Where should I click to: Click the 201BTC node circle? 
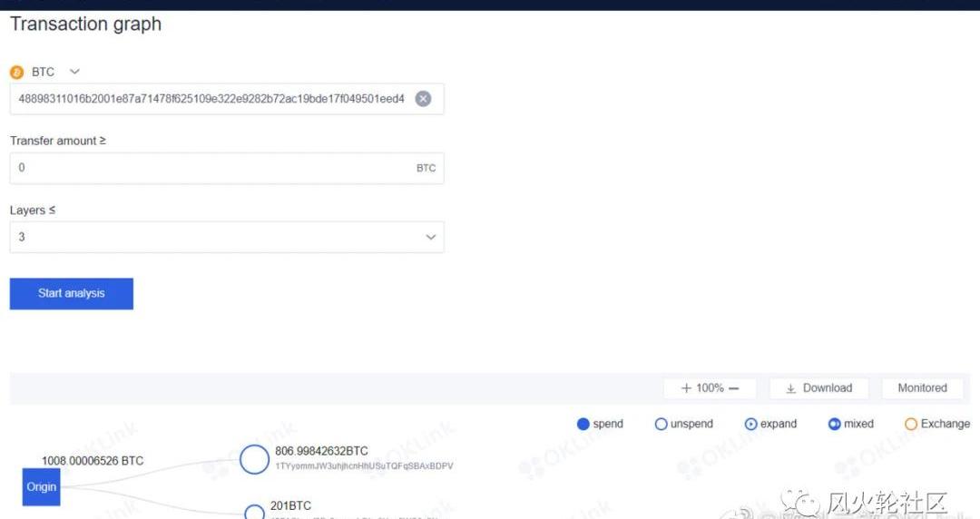click(x=255, y=513)
